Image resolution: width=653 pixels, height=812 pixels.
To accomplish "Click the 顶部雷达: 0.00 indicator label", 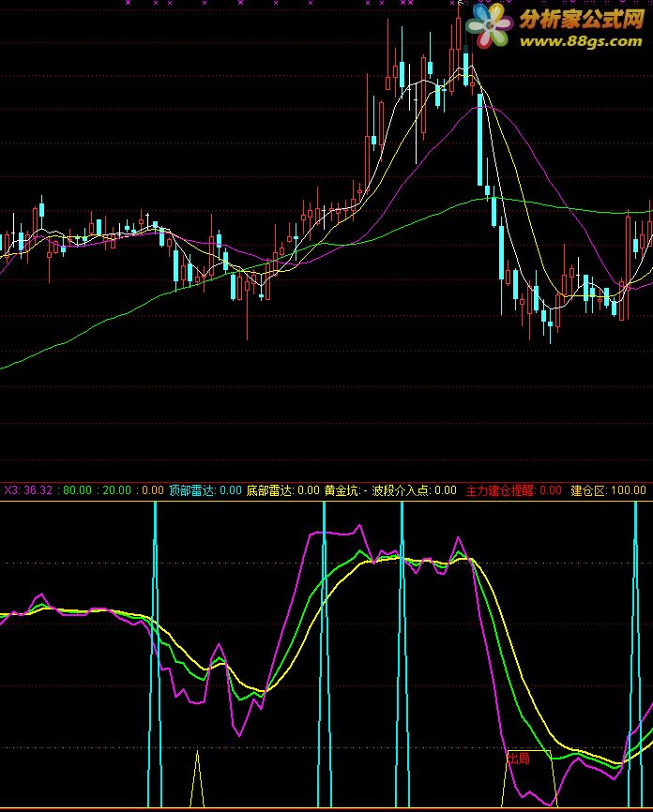I will pyautogui.click(x=205, y=489).
